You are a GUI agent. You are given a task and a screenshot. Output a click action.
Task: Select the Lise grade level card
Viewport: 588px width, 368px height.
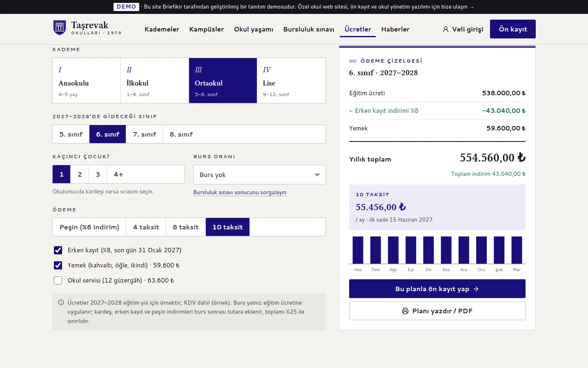[291, 81]
